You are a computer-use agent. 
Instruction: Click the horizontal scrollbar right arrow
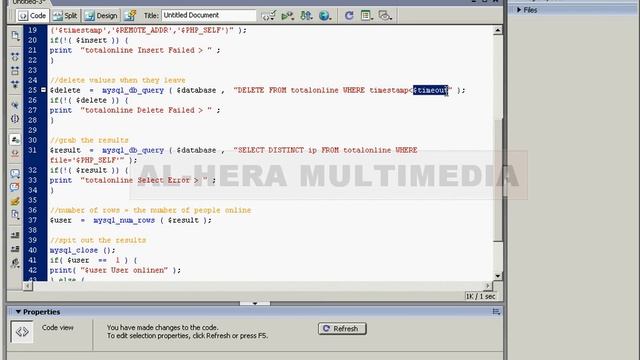pyautogui.click(x=488, y=286)
